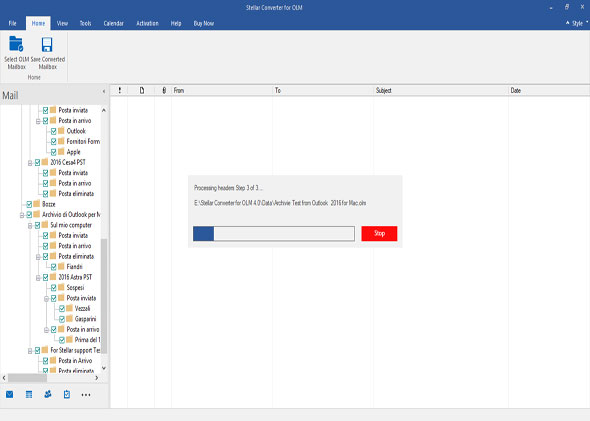Collapse the Mail pane with arrow

click(104, 91)
